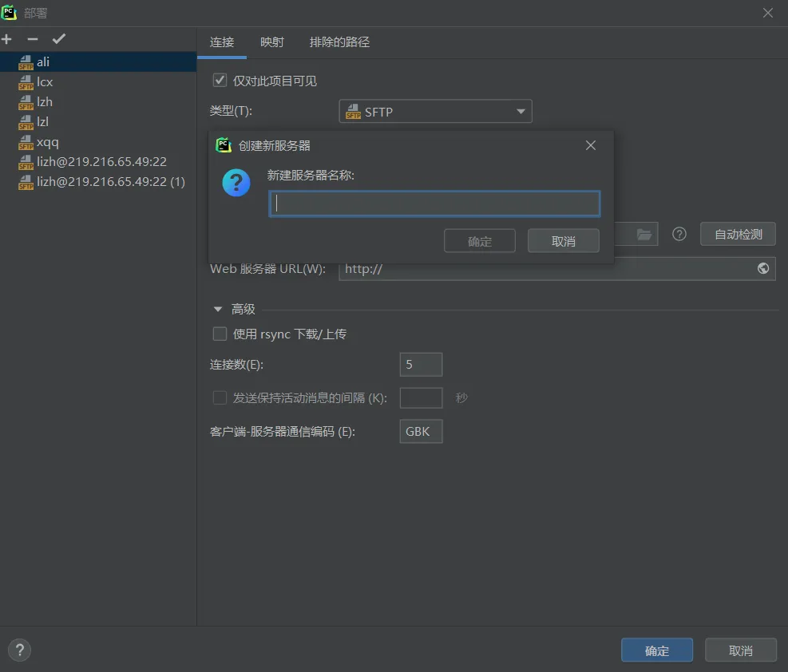The image size is (788, 672).
Task: Click the help circle icon next to 自动检测
Action: click(x=679, y=234)
